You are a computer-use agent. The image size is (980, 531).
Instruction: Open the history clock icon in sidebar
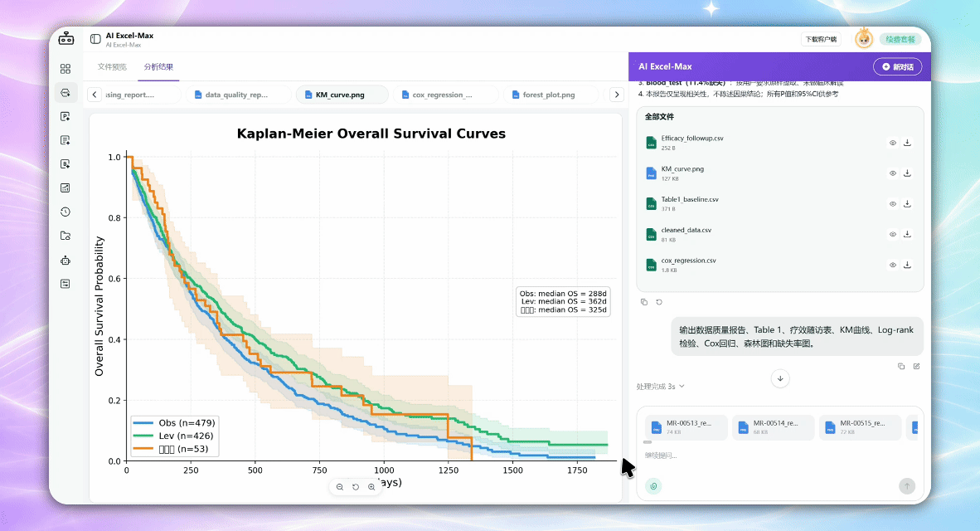point(65,212)
